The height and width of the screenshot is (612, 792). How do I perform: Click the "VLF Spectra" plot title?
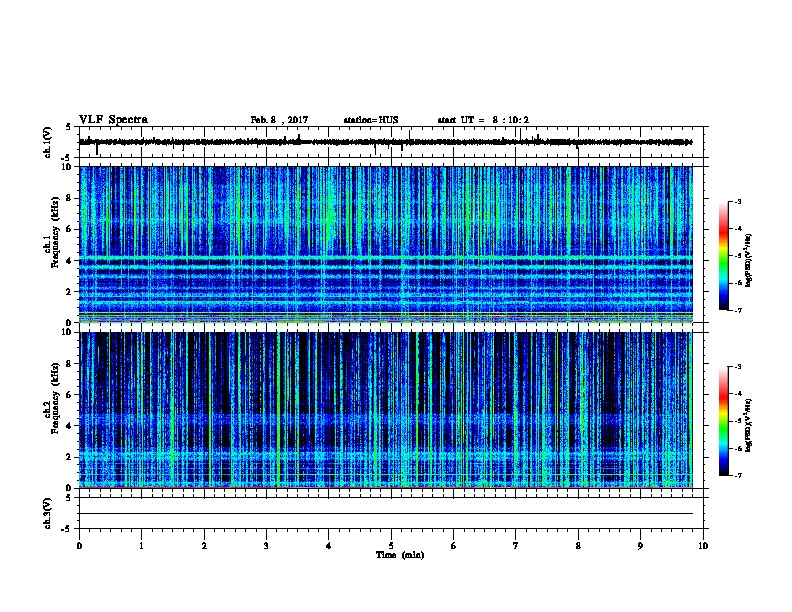click(x=113, y=120)
